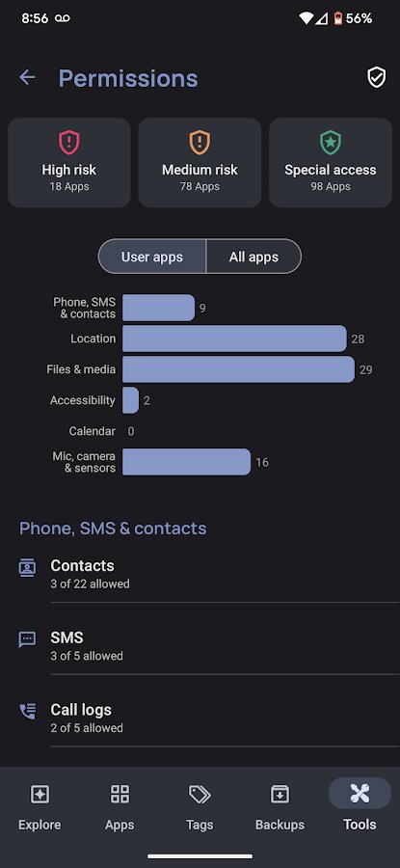The height and width of the screenshot is (868, 400).
Task: Tap the red High risk shield icon
Action: coord(69,143)
